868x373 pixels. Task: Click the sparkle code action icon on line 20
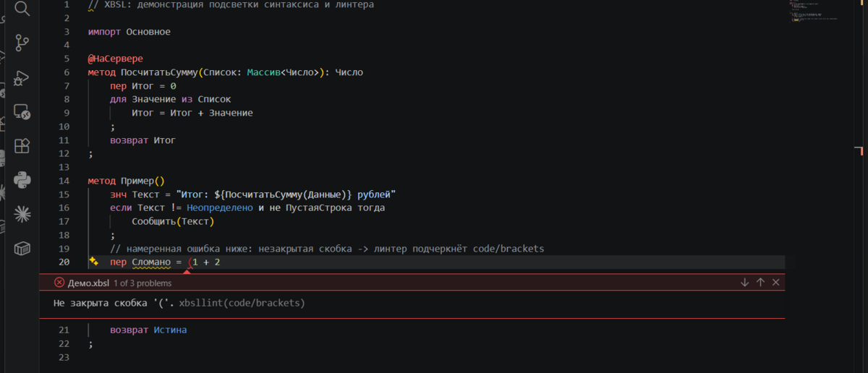[x=93, y=262]
